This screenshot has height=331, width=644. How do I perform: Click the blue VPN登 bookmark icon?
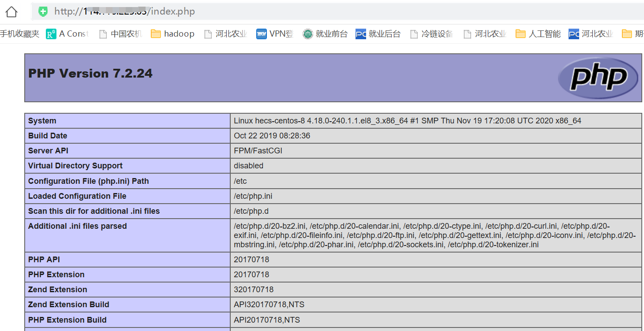tap(261, 33)
